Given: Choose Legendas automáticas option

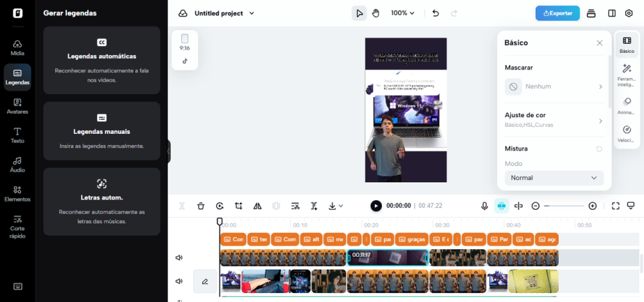Looking at the screenshot, I should pos(102,61).
